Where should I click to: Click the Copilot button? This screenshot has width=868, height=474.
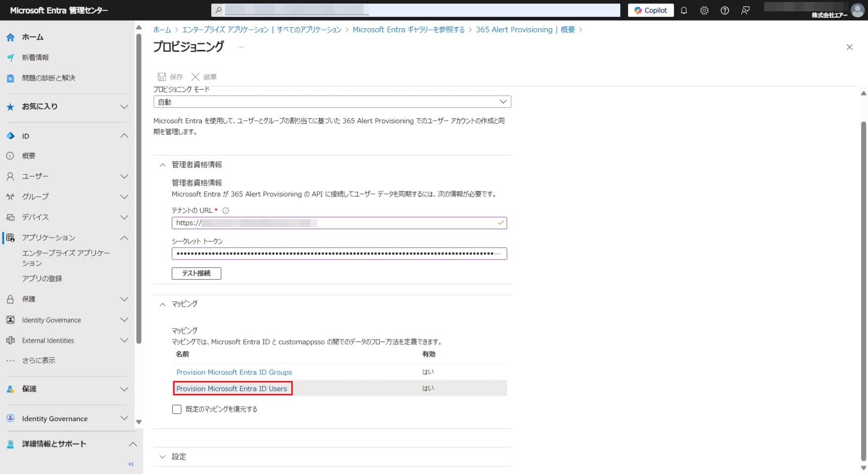[650, 10]
